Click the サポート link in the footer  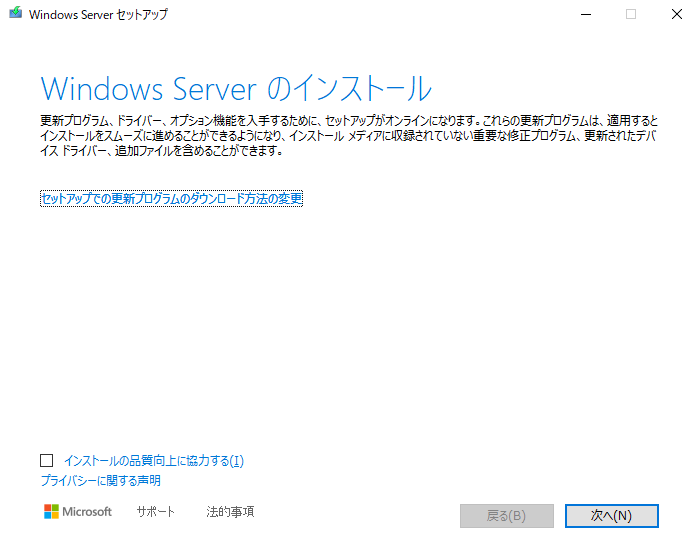coord(156,512)
